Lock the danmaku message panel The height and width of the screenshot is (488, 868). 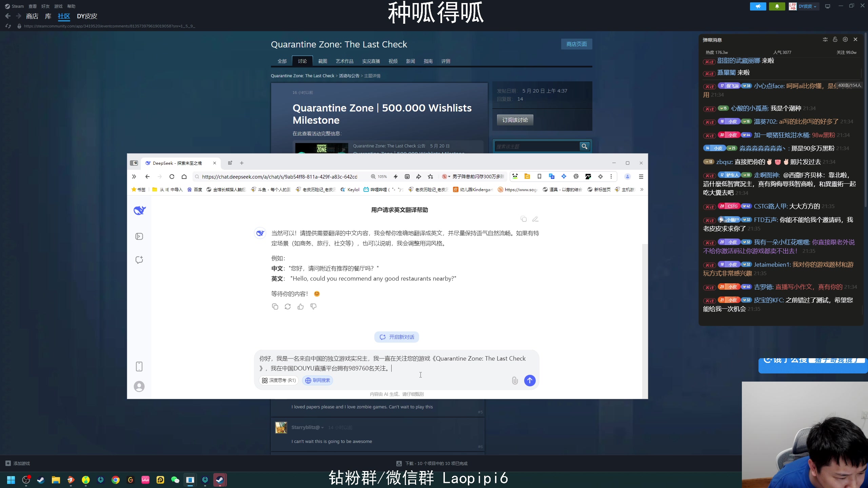coord(835,39)
